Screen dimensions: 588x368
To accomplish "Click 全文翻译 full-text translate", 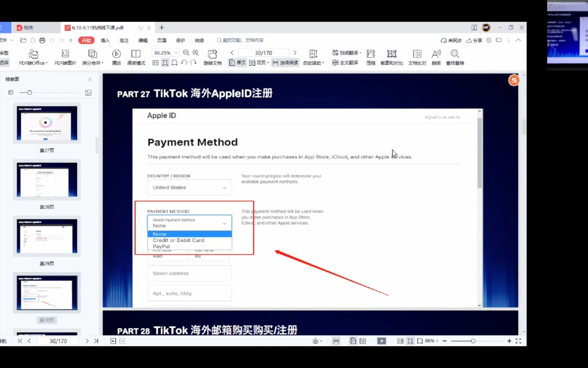I will (x=345, y=63).
